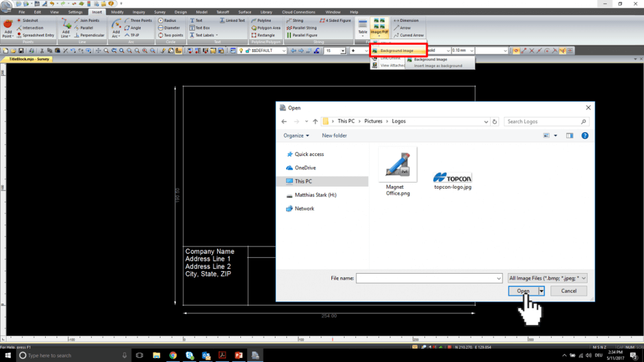Open the Image/Pdf ribbon button
Image resolution: width=644 pixels, height=362 pixels.
click(380, 27)
